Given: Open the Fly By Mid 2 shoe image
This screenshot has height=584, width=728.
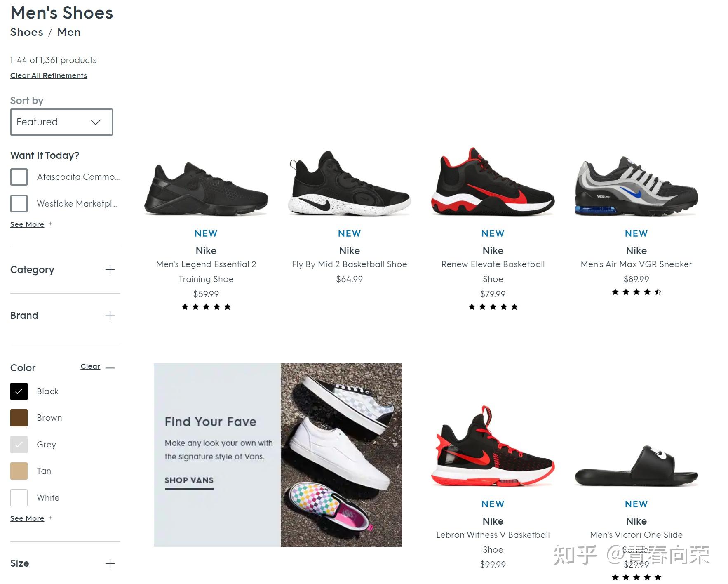Looking at the screenshot, I should (x=349, y=184).
